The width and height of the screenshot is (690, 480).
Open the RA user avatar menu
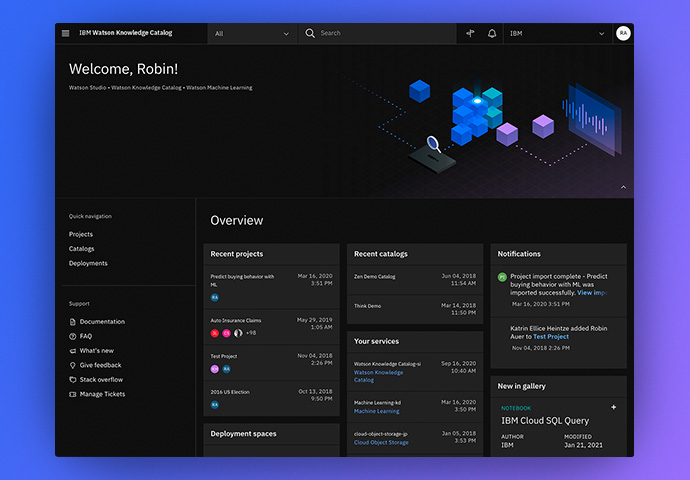pyautogui.click(x=623, y=33)
